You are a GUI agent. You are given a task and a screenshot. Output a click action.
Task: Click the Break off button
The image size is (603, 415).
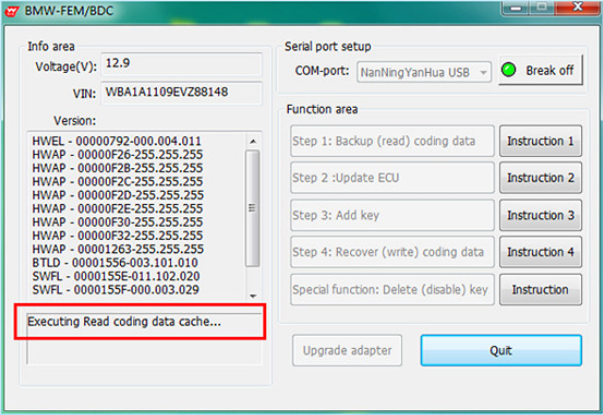[541, 70]
